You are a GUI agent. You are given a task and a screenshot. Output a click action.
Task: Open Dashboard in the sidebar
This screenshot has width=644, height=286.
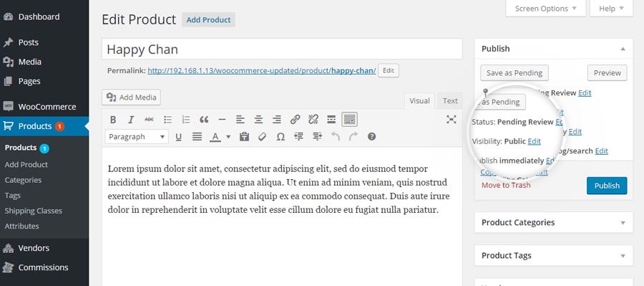pos(44,17)
